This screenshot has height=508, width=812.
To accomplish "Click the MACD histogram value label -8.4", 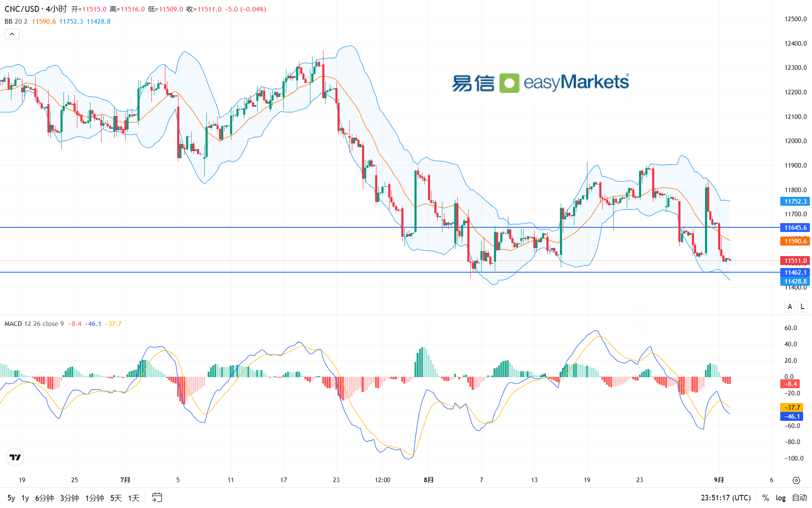I will tap(790, 384).
